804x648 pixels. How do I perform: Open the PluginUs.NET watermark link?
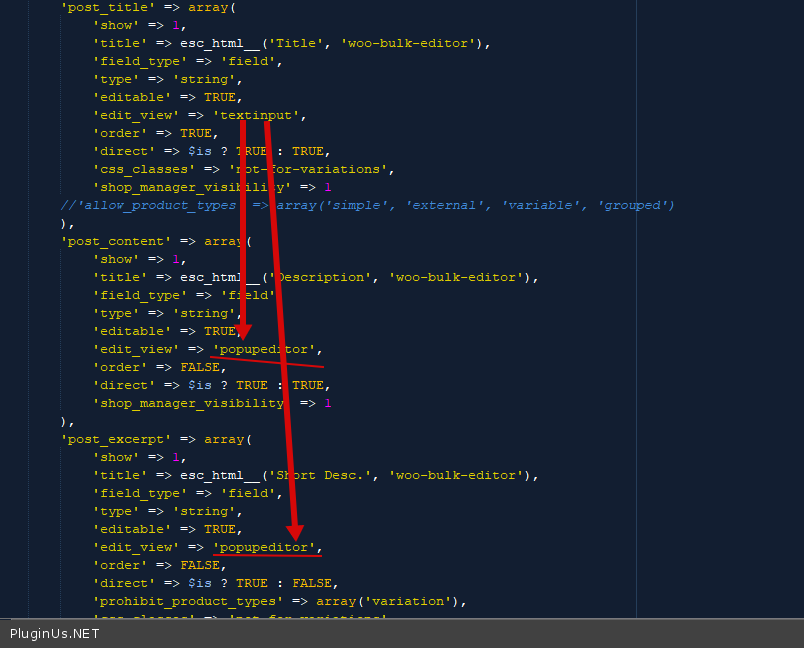pyautogui.click(x=55, y=633)
